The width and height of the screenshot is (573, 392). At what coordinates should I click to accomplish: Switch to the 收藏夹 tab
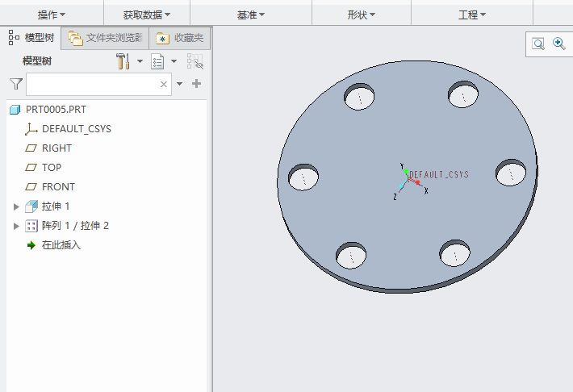tap(181, 38)
